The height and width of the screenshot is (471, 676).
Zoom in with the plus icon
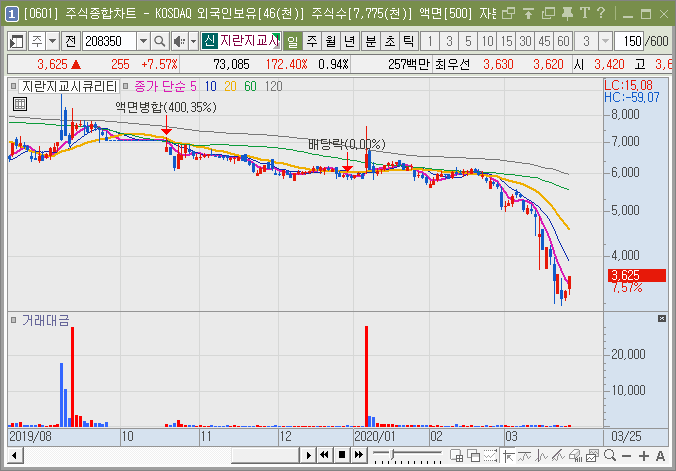(x=644, y=455)
